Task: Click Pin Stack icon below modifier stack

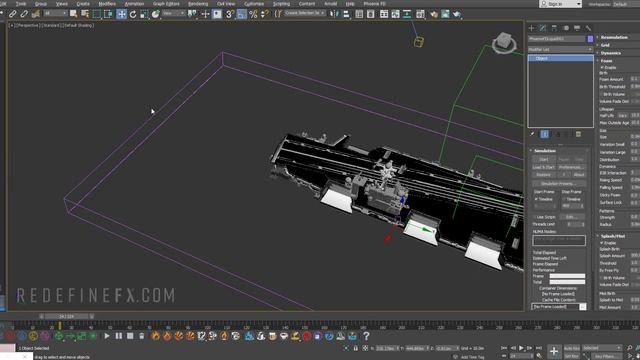Action: pos(532,134)
